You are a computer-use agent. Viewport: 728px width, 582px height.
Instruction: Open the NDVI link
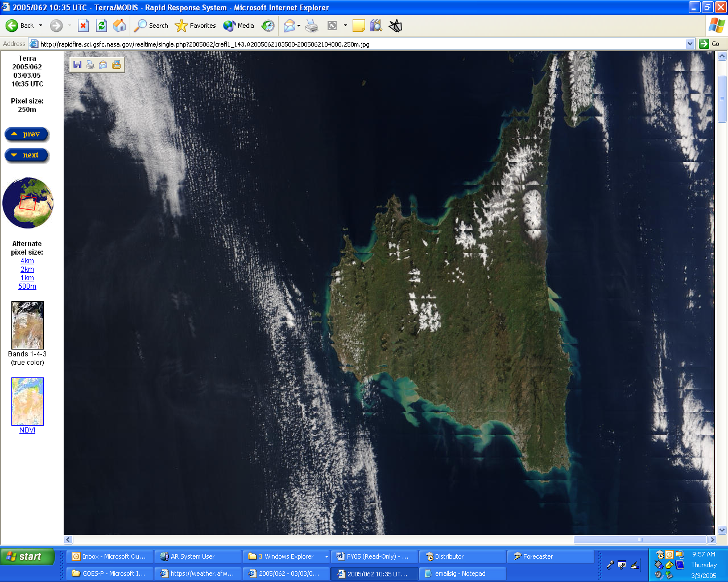click(x=27, y=430)
